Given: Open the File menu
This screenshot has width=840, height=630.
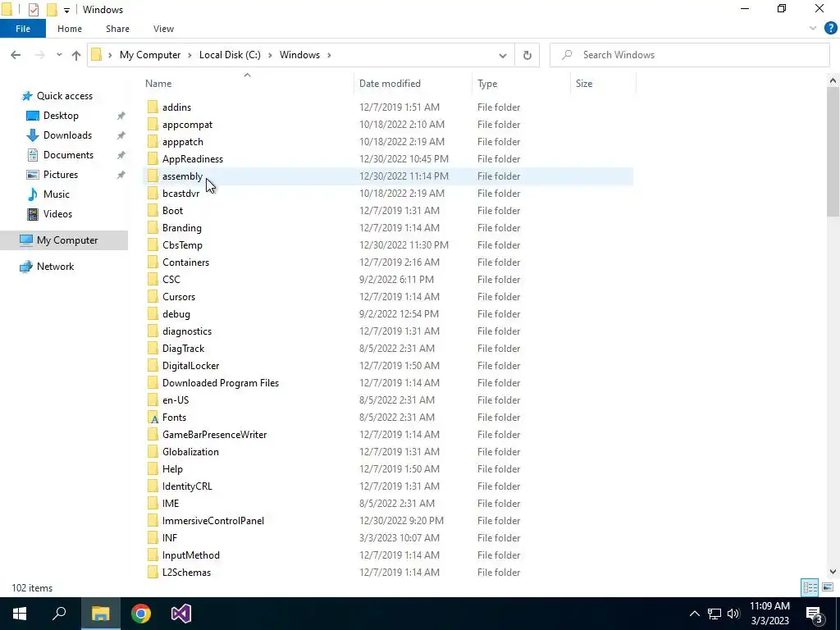Looking at the screenshot, I should (x=22, y=29).
